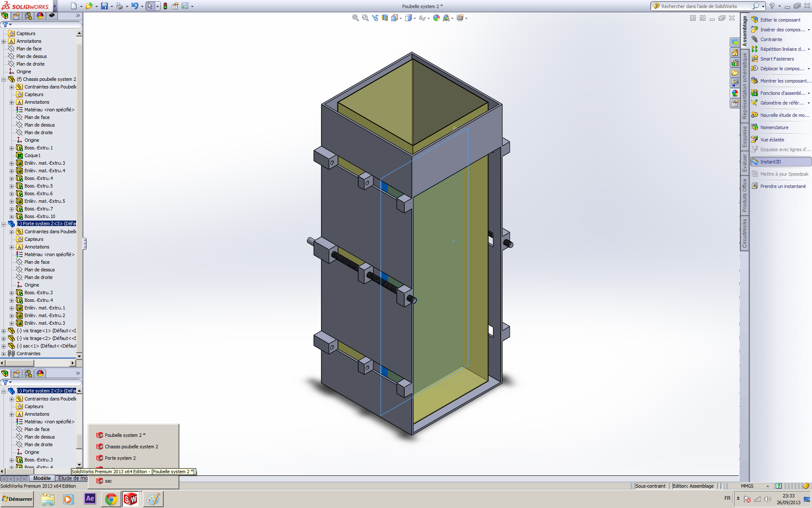Click the Previous View icon
This screenshot has width=812, height=508.
pyautogui.click(x=375, y=18)
